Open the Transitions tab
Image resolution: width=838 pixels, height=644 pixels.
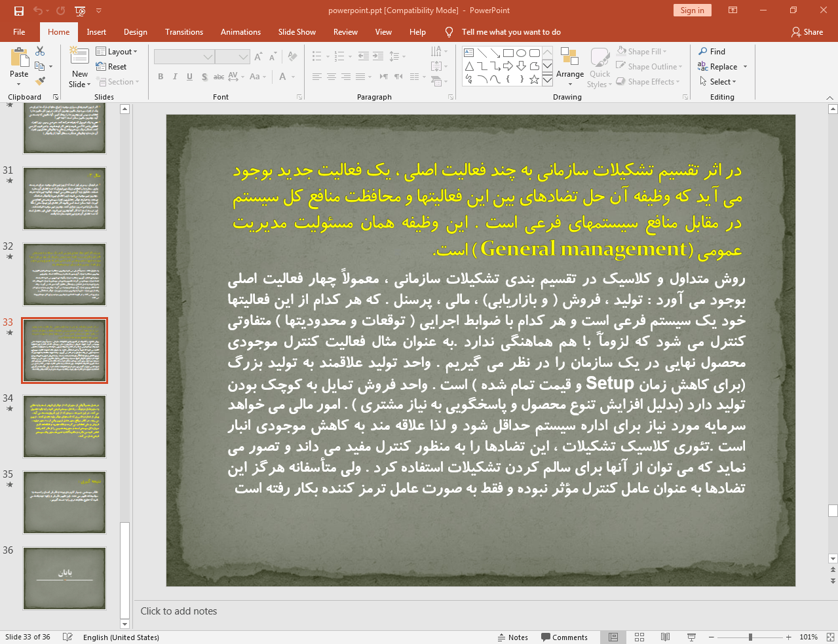coord(183,31)
